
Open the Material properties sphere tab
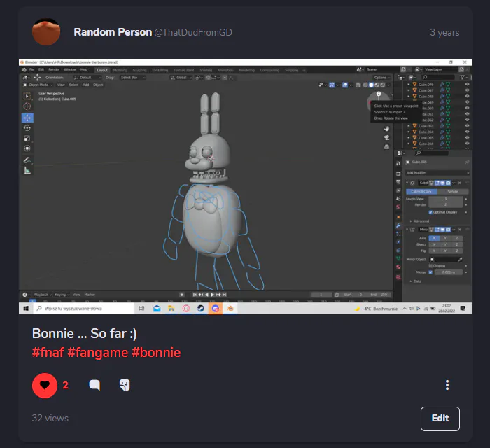398,267
